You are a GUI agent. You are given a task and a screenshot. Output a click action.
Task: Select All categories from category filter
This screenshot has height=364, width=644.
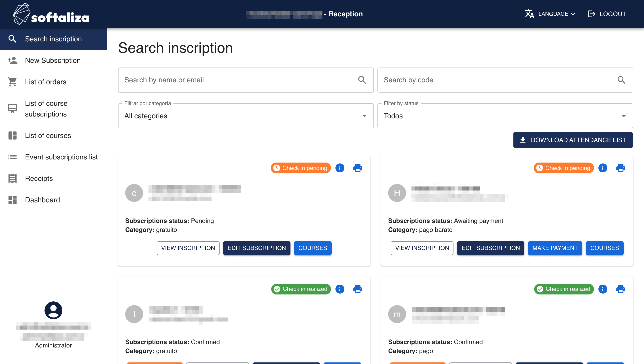(246, 116)
